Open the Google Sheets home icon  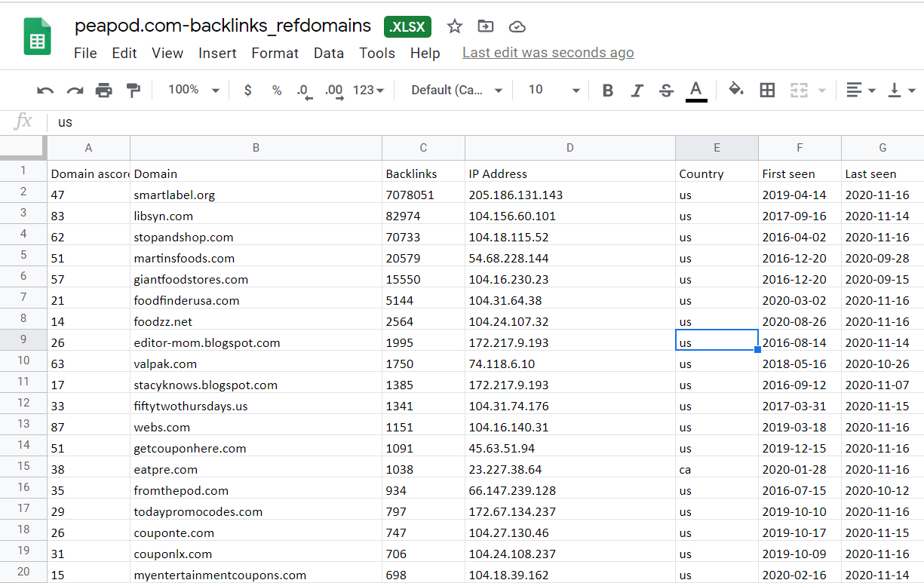tap(37, 35)
